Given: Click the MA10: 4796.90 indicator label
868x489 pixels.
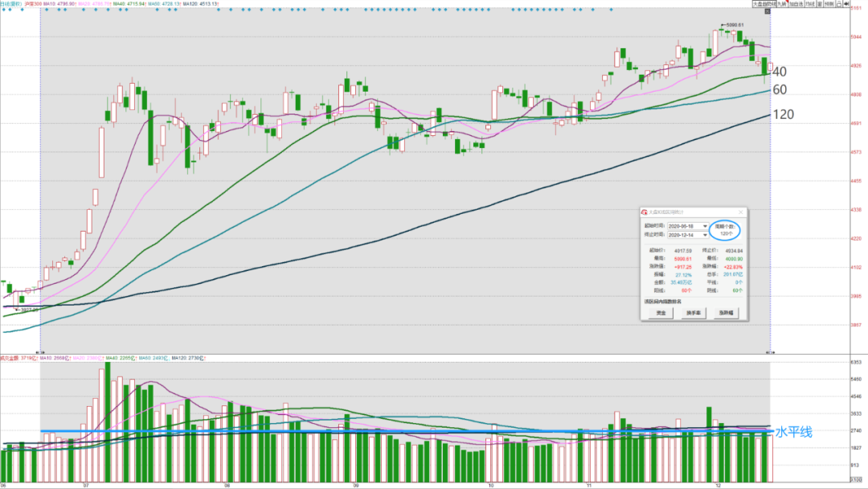Looking at the screenshot, I should point(59,4).
